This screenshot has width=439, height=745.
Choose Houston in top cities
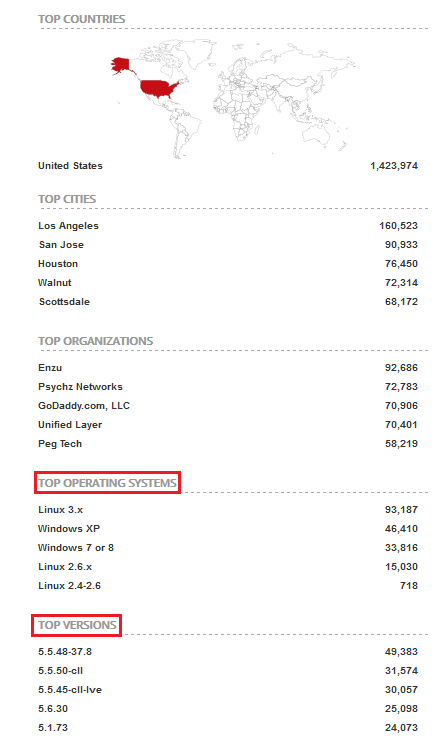point(58,264)
